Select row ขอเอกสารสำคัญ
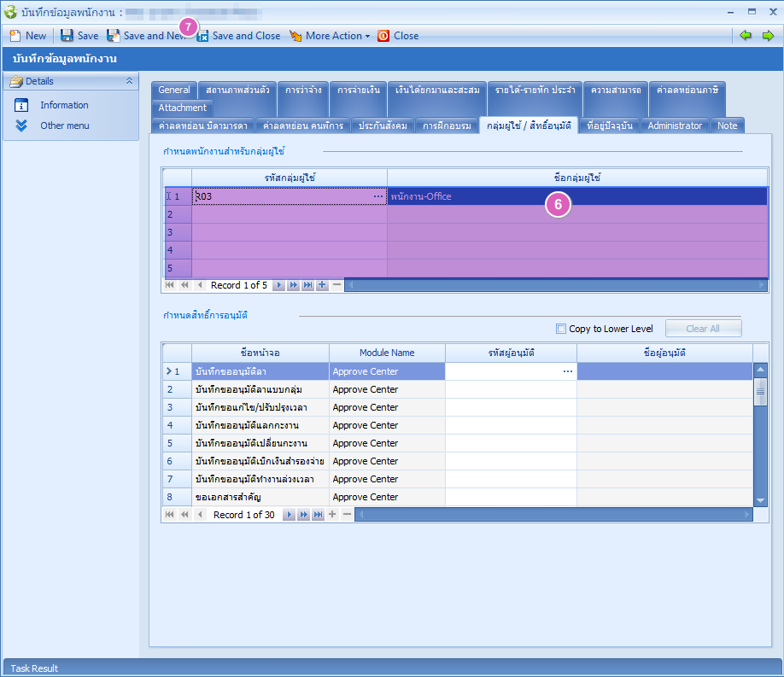Image resolution: width=784 pixels, height=677 pixels. (458, 498)
